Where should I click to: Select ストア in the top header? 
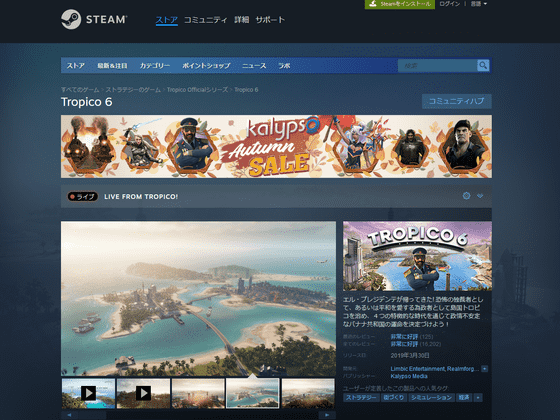(167, 20)
